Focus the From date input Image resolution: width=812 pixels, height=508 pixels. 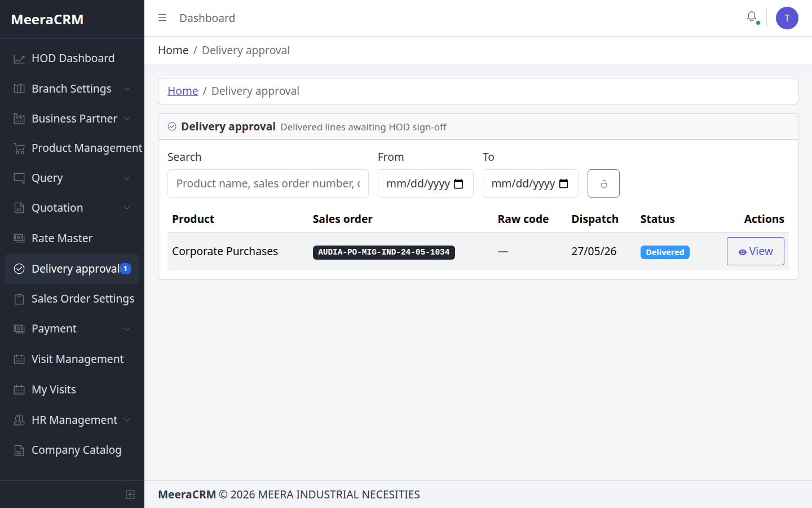coord(426,183)
